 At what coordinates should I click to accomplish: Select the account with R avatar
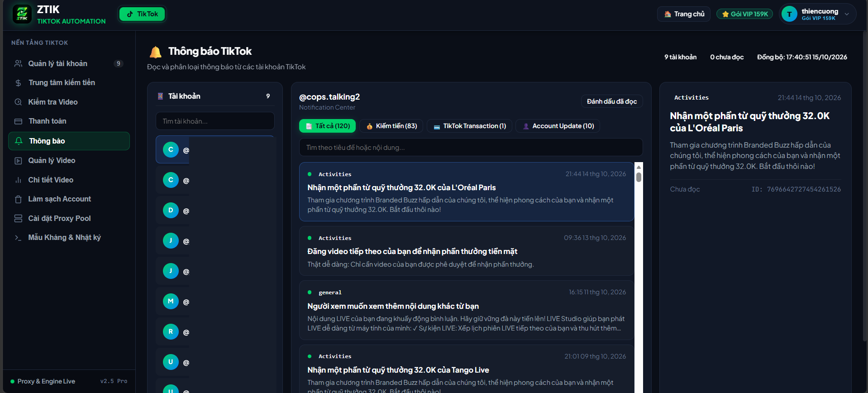[x=215, y=331]
